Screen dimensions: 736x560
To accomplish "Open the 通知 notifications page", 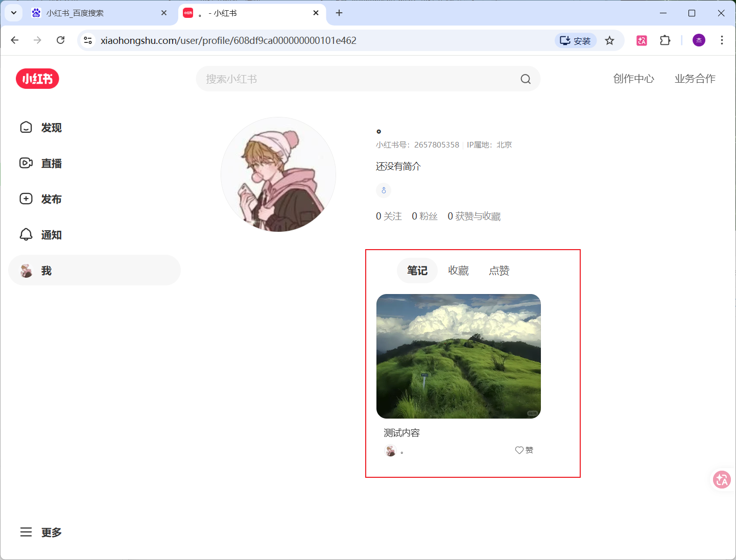I will pyautogui.click(x=41, y=235).
